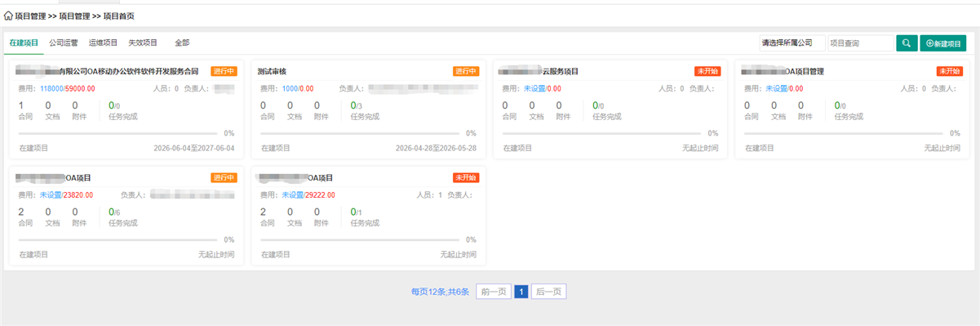Click date range 2026-06-04至2027-06-04

[194, 148]
